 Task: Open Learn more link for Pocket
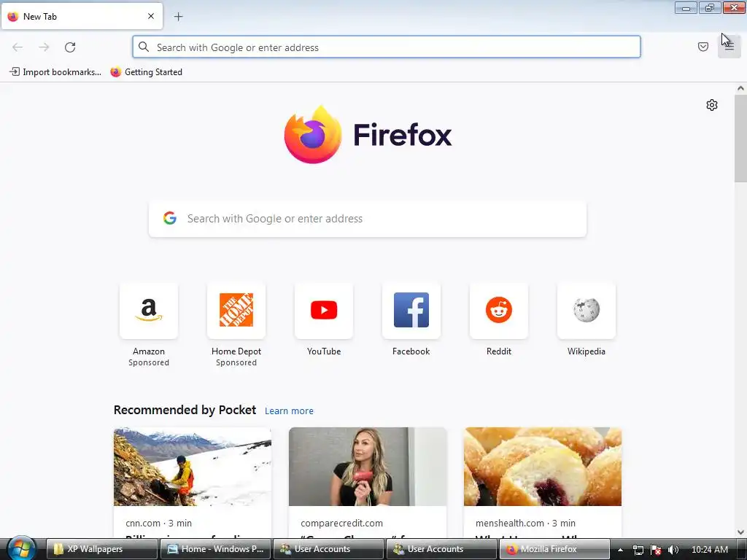(289, 411)
